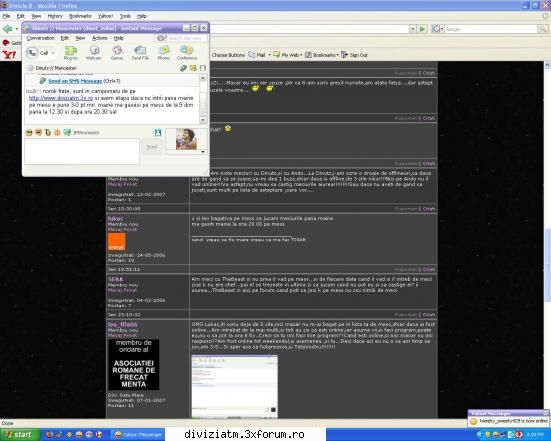Viewport: 551px width, 441px height.
Task: Open the attached screenshot thumbnail in post
Action: click(234, 387)
